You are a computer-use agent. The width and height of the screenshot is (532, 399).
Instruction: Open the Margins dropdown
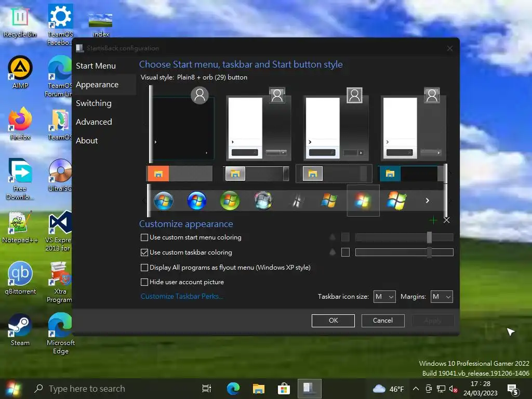442,297
